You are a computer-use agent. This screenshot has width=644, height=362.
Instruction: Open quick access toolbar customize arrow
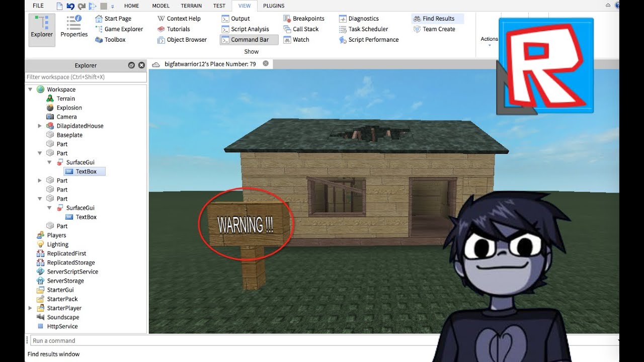(x=113, y=7)
